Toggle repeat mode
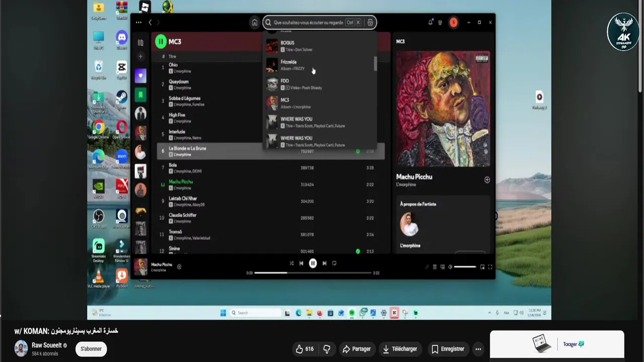The image size is (644, 362). 334,263
